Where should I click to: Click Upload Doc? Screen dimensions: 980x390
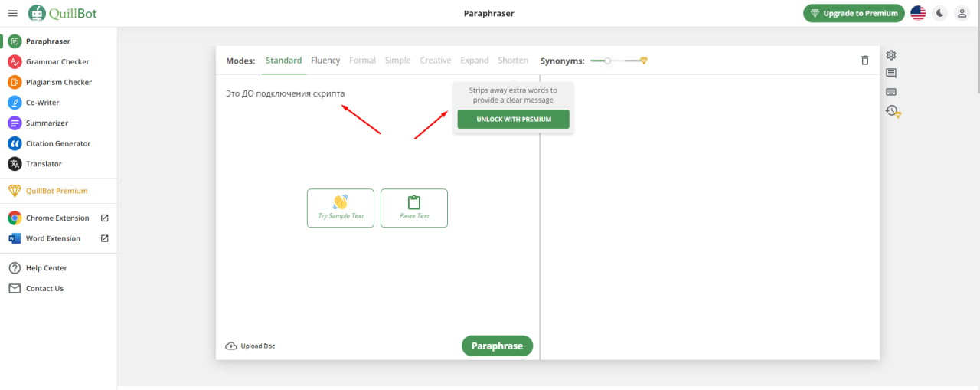[250, 346]
